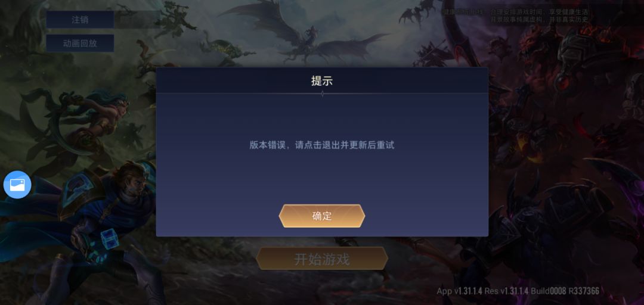Select the red-eyed demon at upper right

(x=575, y=57)
